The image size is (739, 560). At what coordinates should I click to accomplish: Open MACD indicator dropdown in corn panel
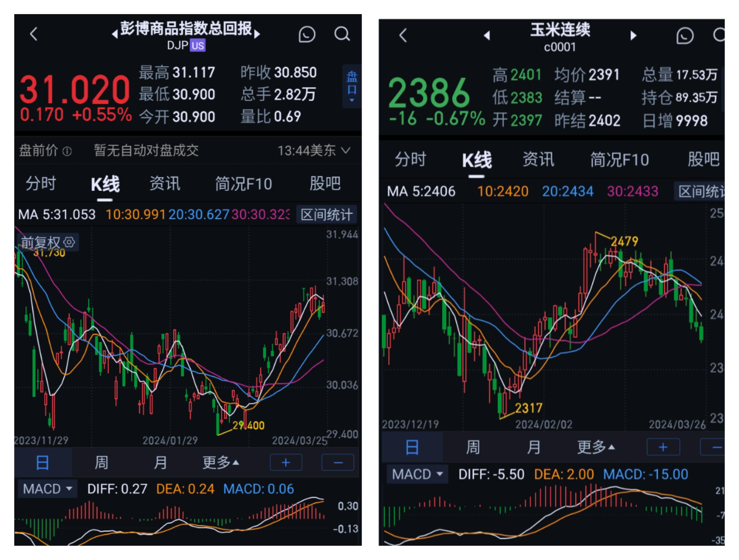coord(417,474)
